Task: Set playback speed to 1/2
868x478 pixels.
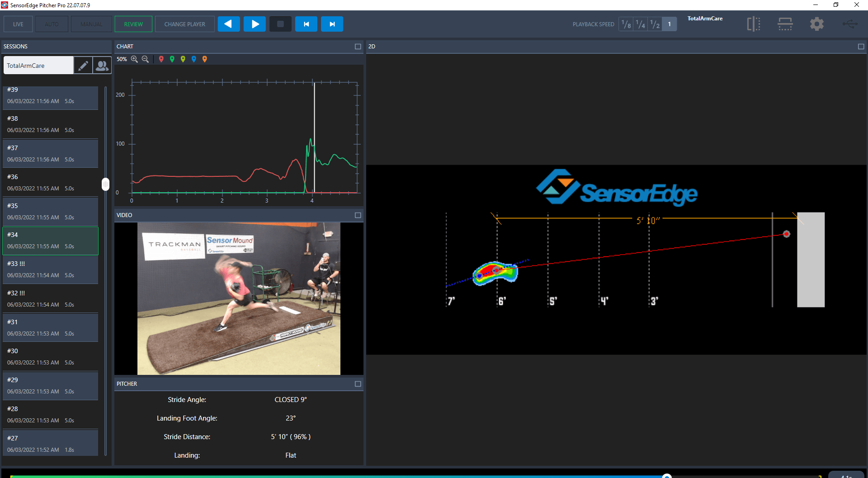Action: pyautogui.click(x=655, y=24)
